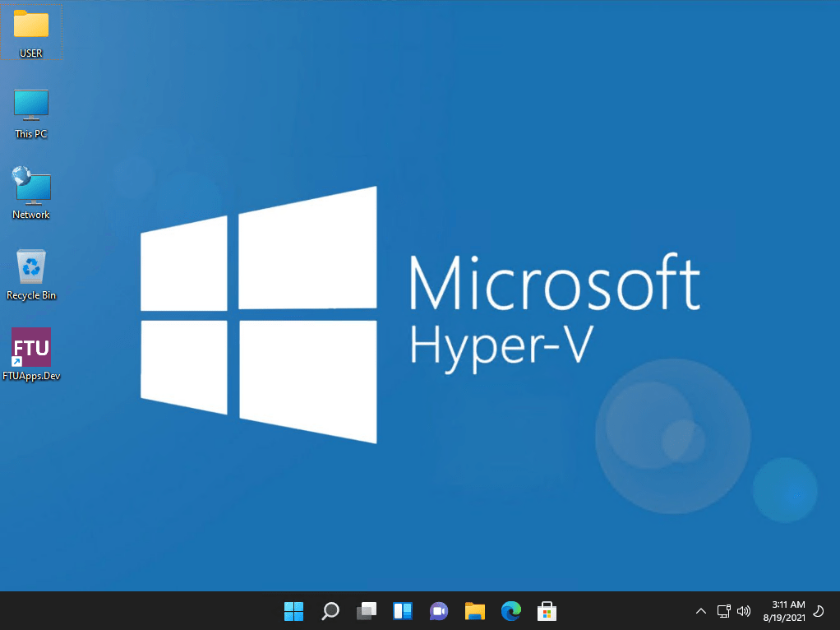Show hidden system tray icons
Screen dimensions: 840x630
(701, 611)
